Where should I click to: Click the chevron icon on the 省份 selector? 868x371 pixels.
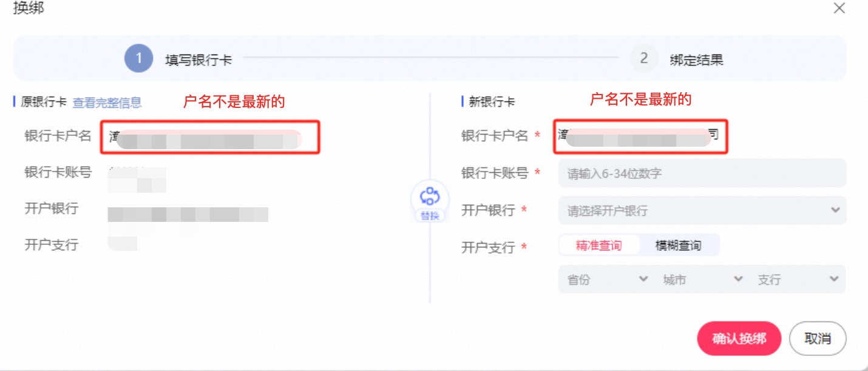click(x=643, y=279)
